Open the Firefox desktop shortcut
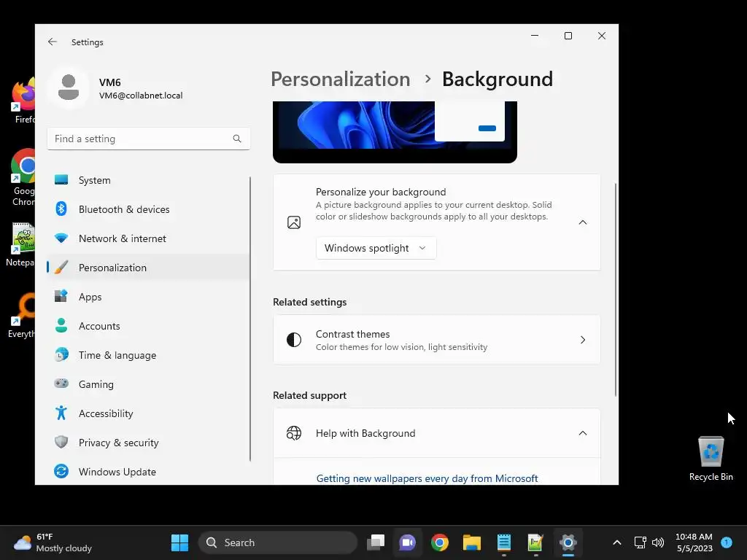This screenshot has width=747, height=560. click(23, 101)
